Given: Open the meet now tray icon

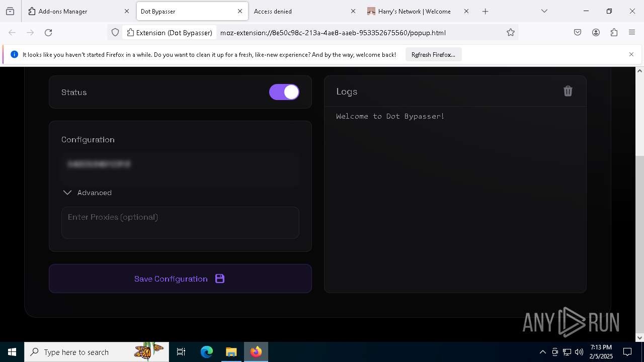Looking at the screenshot, I should (x=555, y=352).
